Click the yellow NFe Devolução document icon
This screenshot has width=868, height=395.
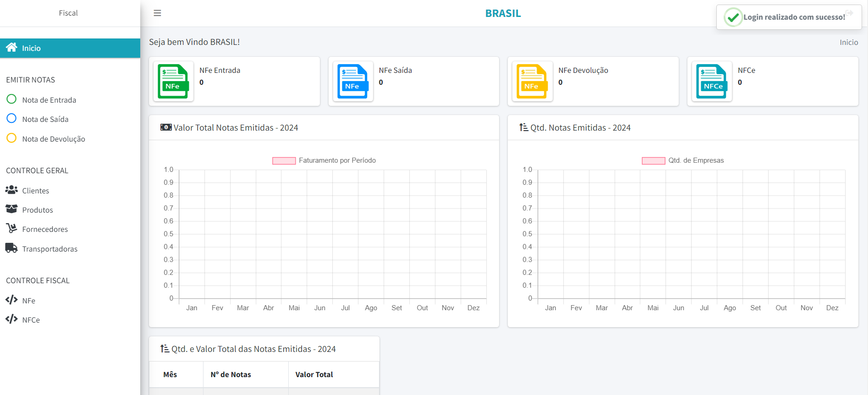pyautogui.click(x=532, y=82)
